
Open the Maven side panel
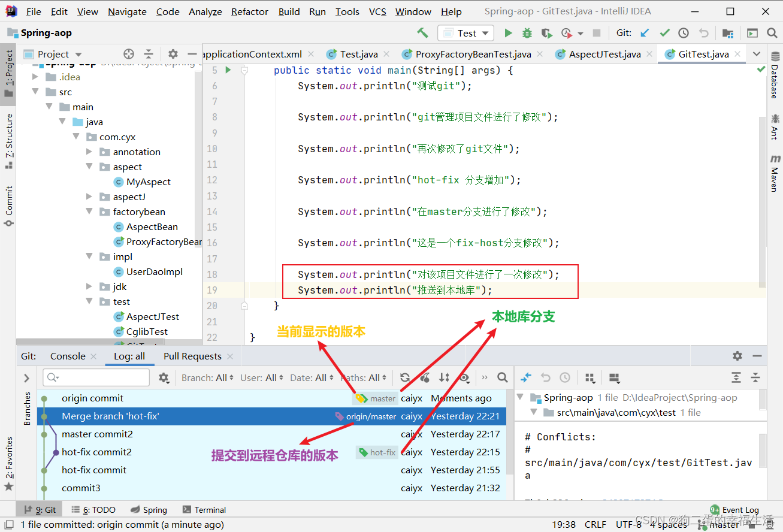point(775,173)
